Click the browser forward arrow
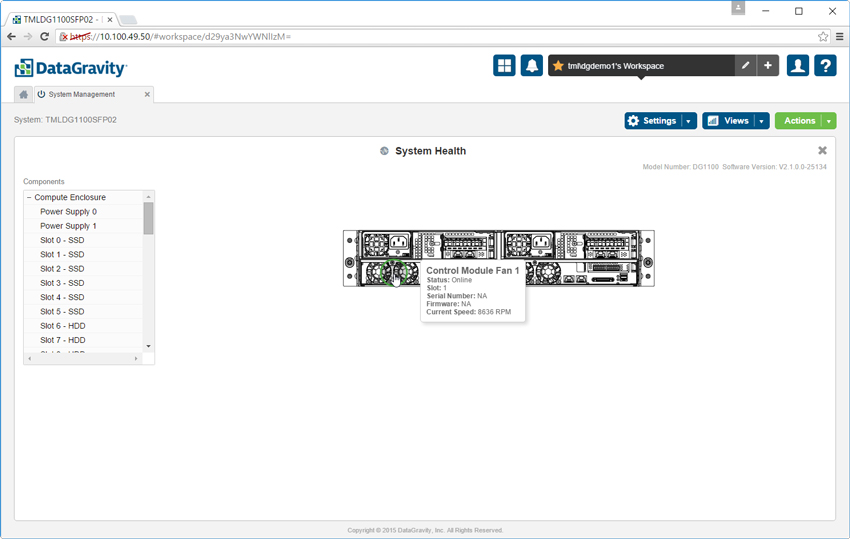 coord(28,36)
